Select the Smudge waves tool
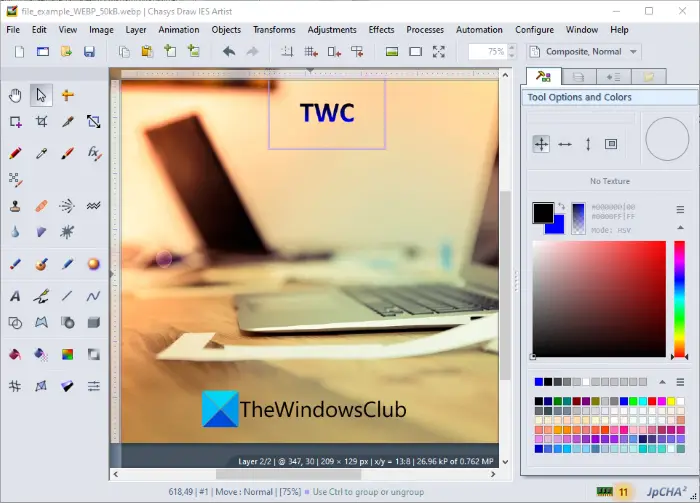 [94, 206]
